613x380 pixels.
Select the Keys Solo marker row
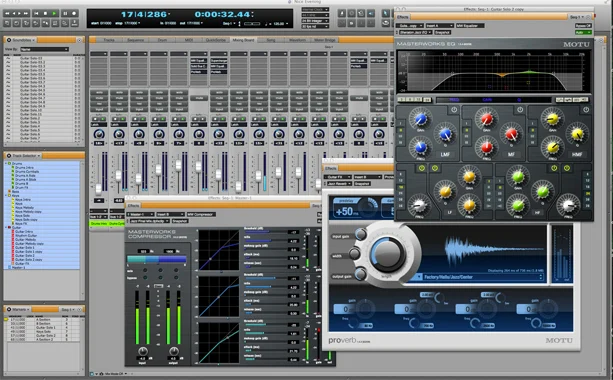point(43,332)
